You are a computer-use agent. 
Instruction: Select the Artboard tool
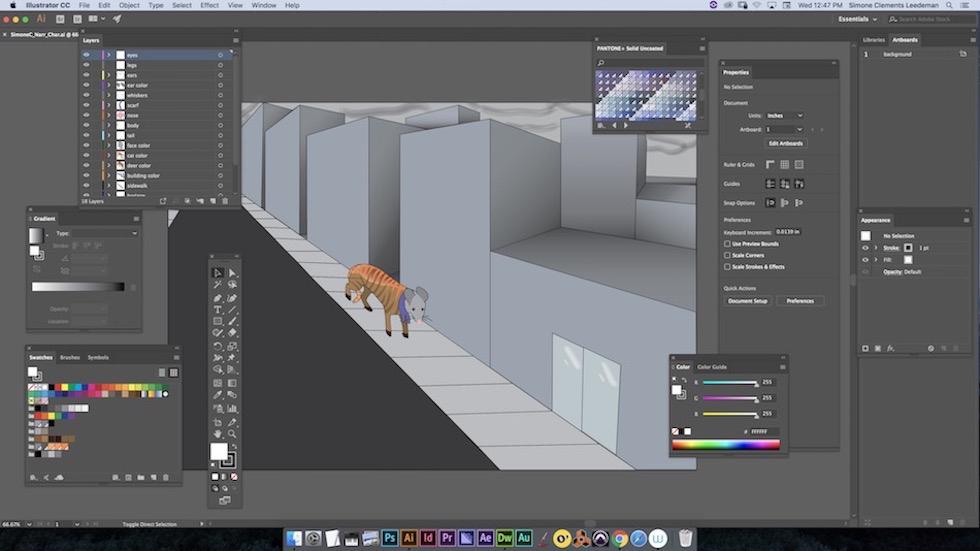[x=218, y=422]
